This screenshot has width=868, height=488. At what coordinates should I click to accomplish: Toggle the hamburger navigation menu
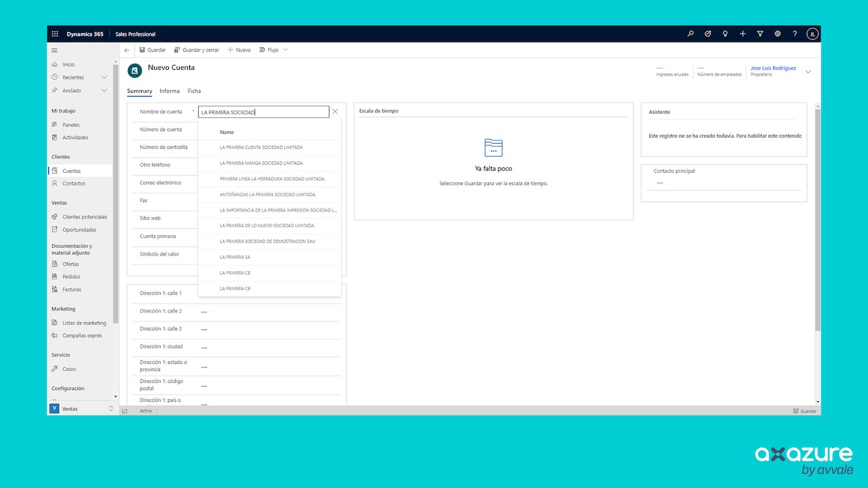(x=54, y=50)
